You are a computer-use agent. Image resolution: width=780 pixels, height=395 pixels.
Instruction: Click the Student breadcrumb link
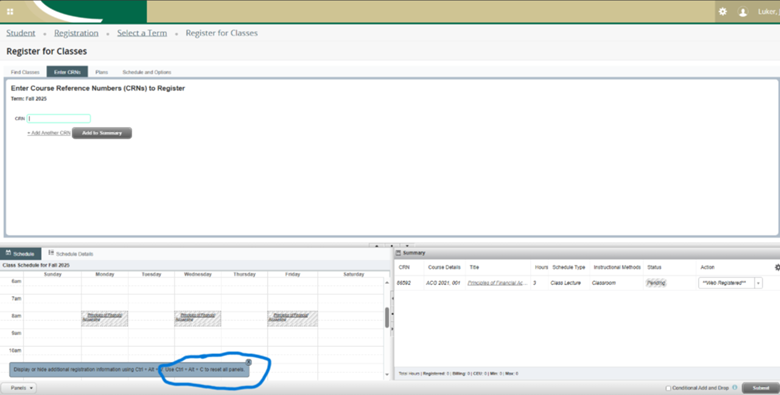[x=21, y=33]
